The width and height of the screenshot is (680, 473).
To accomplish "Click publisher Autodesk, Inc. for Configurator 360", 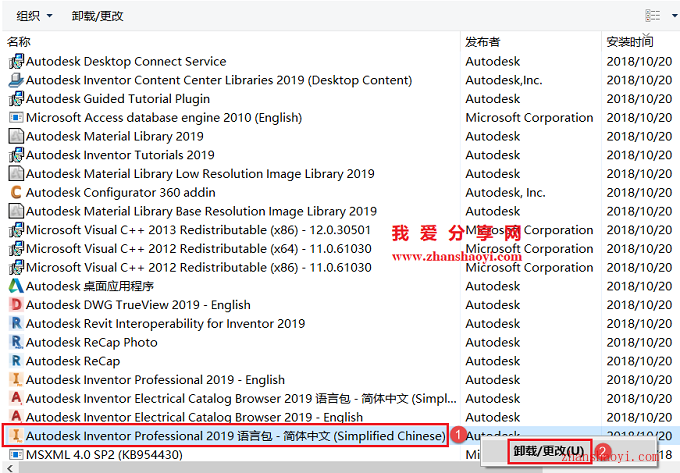I will pyautogui.click(x=505, y=192).
